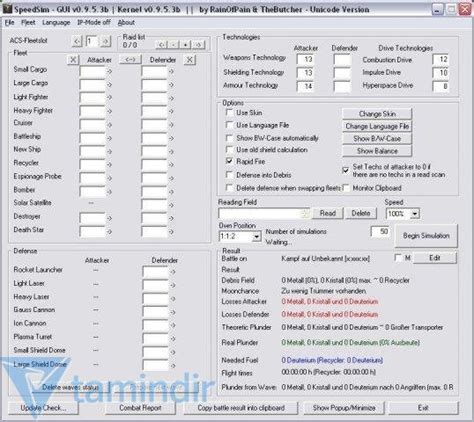Jump to first raid list entry
474x422 pixels.
[162, 45]
